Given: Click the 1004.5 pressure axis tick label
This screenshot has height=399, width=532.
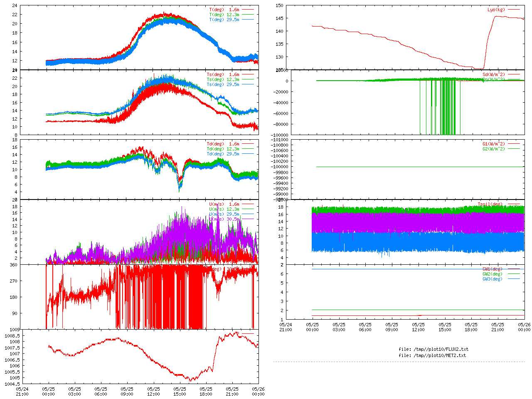Looking at the screenshot, I should [12, 384].
